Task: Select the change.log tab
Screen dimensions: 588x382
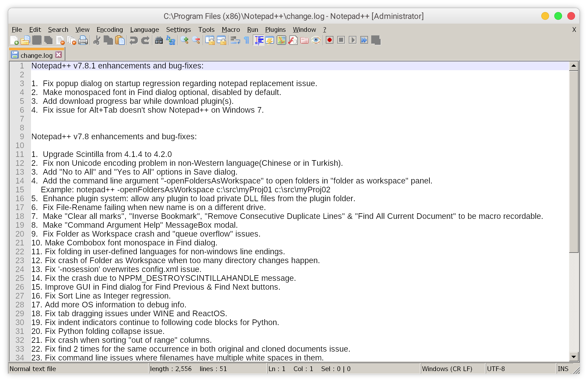Action: [36, 55]
